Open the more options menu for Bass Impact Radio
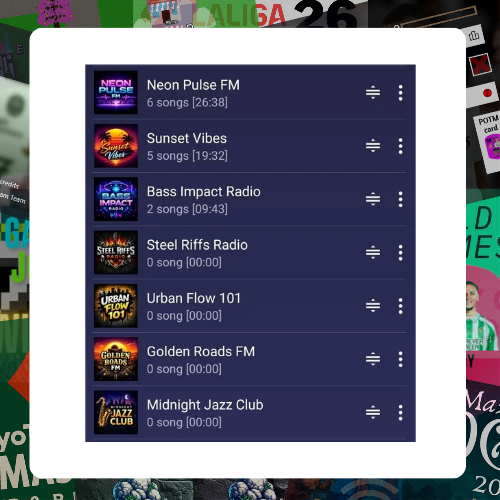This screenshot has height=500, width=500. pos(400,199)
